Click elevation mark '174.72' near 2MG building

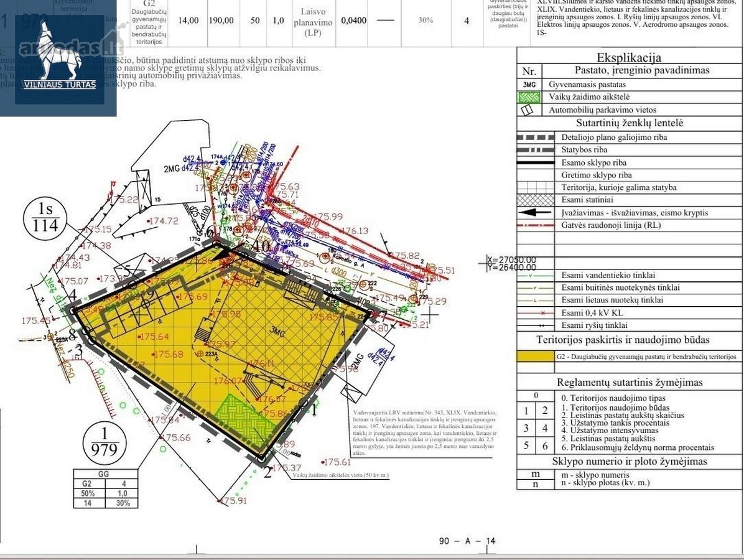point(163,221)
